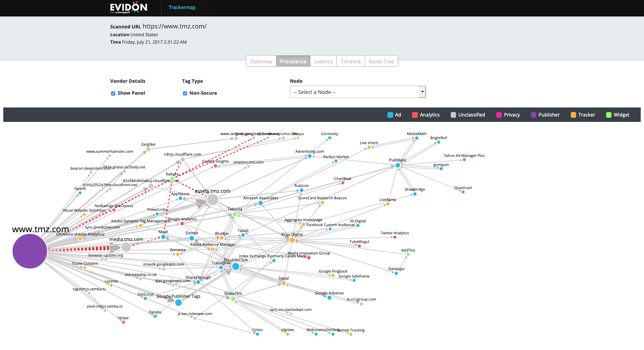644x350 pixels.
Task: Select the blue ShareThrough node
Action: pyautogui.click(x=198, y=282)
